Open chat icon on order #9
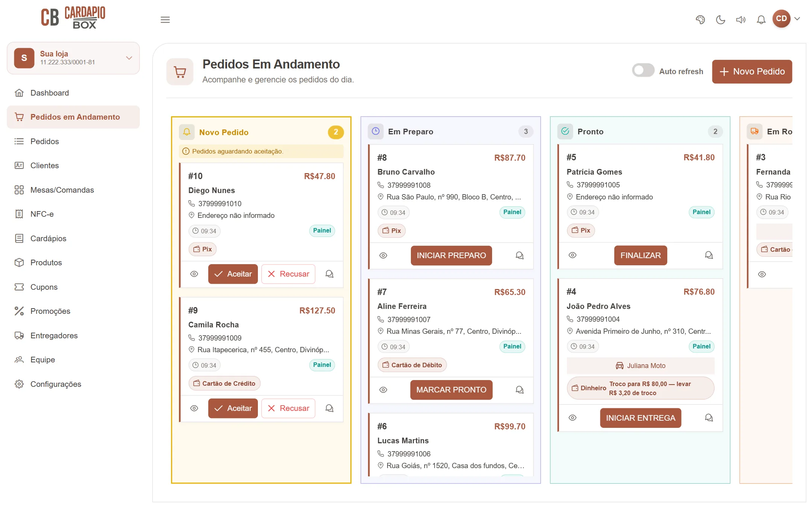 pos(329,408)
